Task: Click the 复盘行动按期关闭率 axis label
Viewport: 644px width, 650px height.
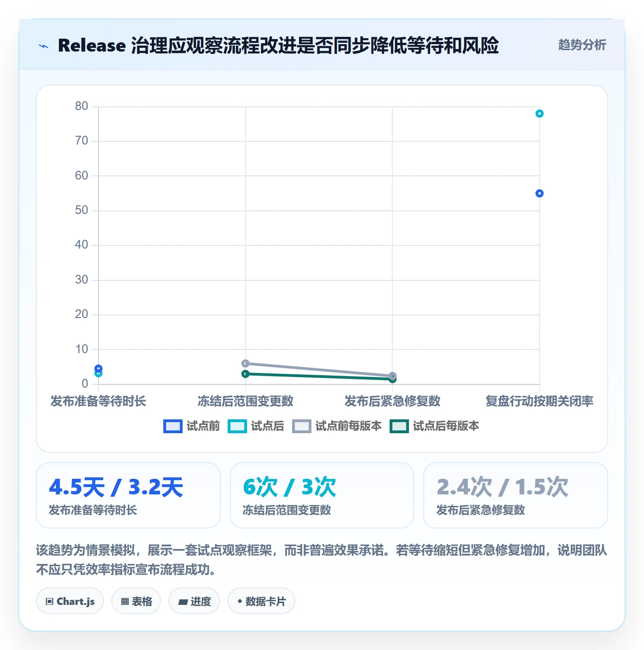Action: (x=540, y=401)
